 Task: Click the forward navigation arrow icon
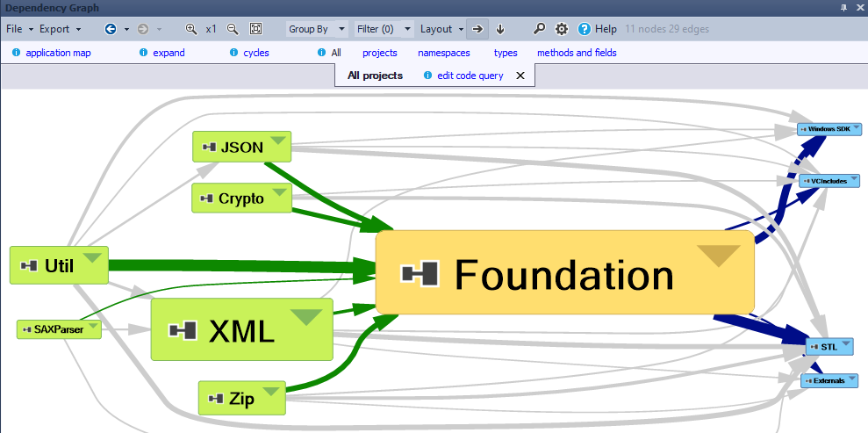pyautogui.click(x=143, y=29)
